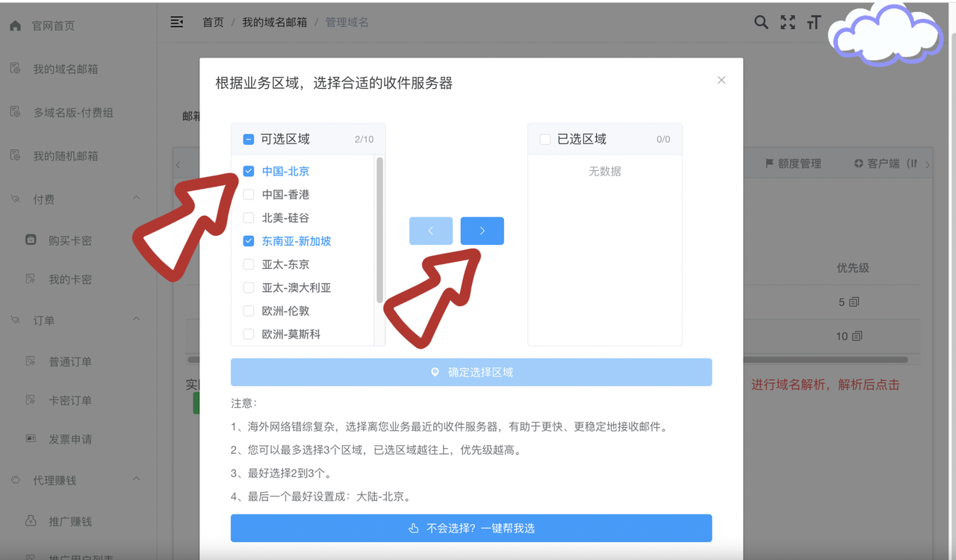Viewport: 956px width, 560px height.
Task: Open the search magnifier icon
Action: pos(761,22)
